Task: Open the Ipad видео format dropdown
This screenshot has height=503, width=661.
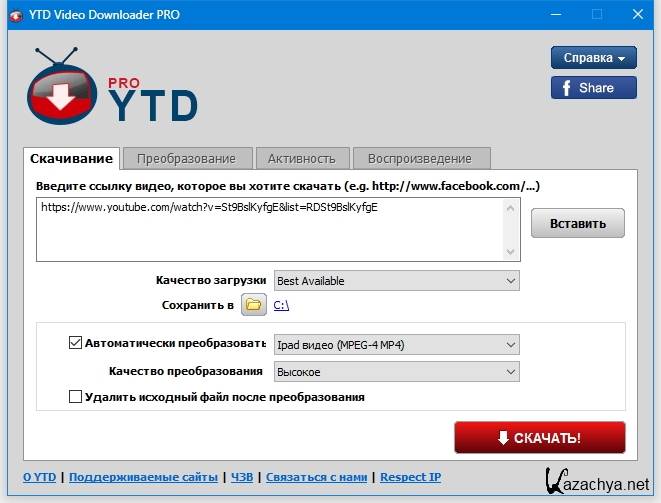Action: point(396,345)
